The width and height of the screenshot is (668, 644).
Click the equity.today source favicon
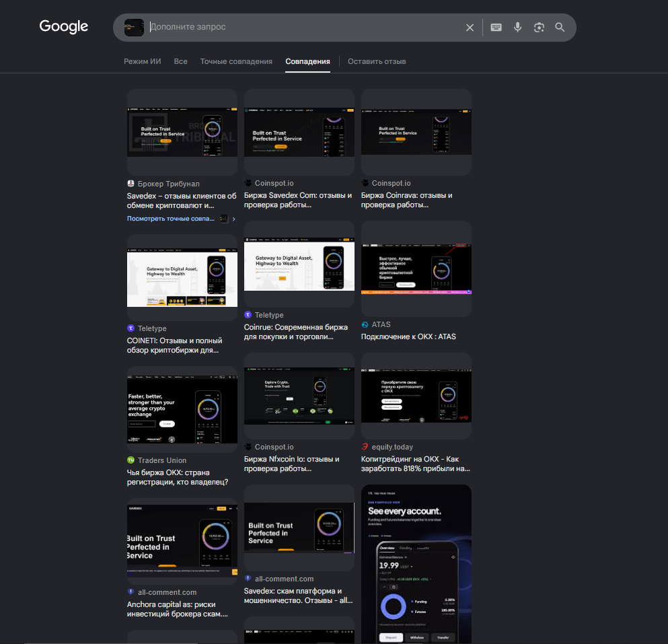(x=365, y=447)
